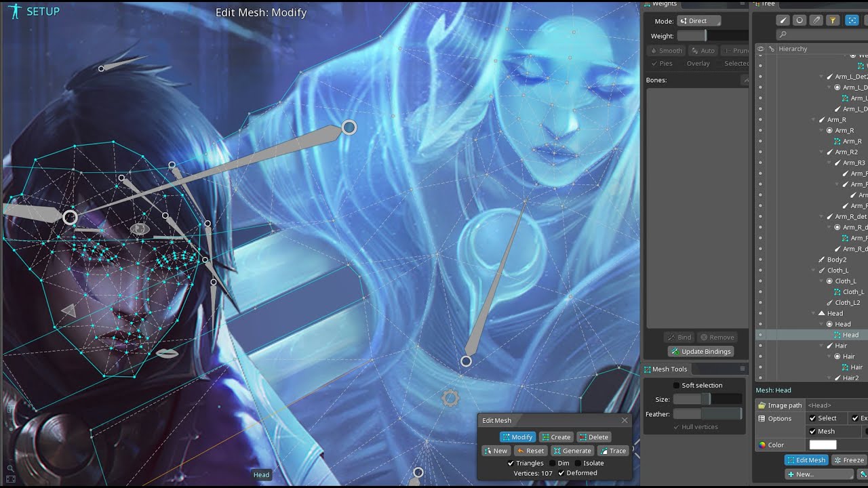Select Modify mode in Edit Mesh

517,437
